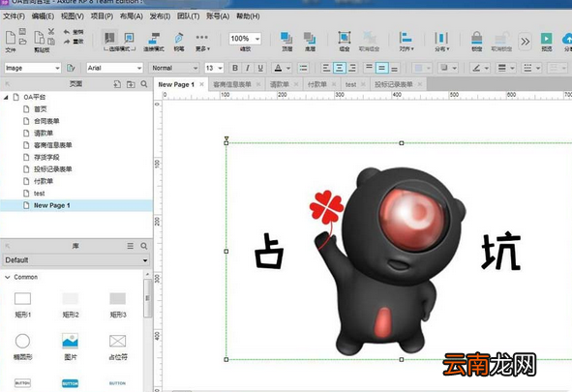Screen dimensions: 572x392
Task: Collapse the OA平台 tree node
Action: 6,98
